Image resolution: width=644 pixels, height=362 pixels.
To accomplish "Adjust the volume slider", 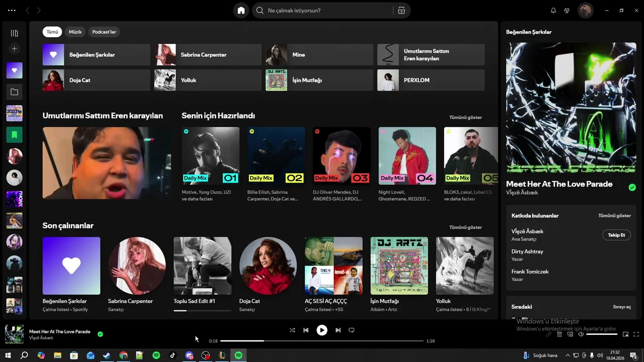I will click(602, 334).
